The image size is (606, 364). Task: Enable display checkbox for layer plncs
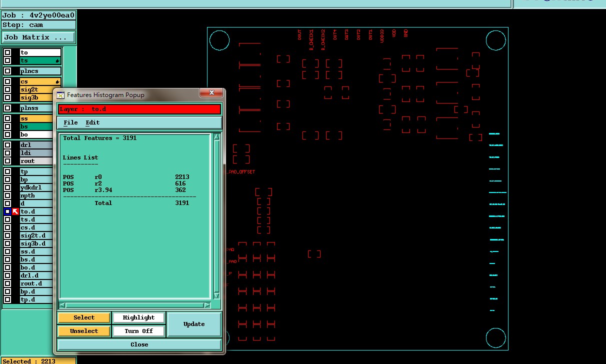coord(7,71)
